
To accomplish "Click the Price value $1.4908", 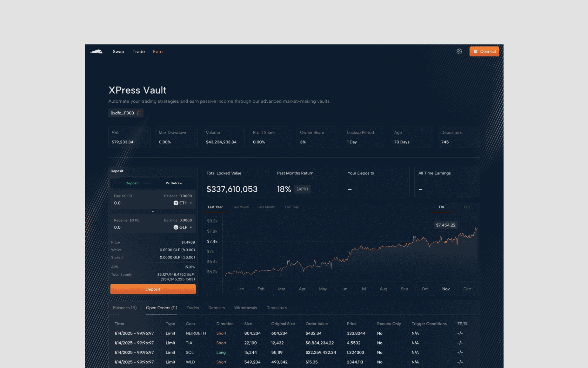I will pyautogui.click(x=188, y=242).
